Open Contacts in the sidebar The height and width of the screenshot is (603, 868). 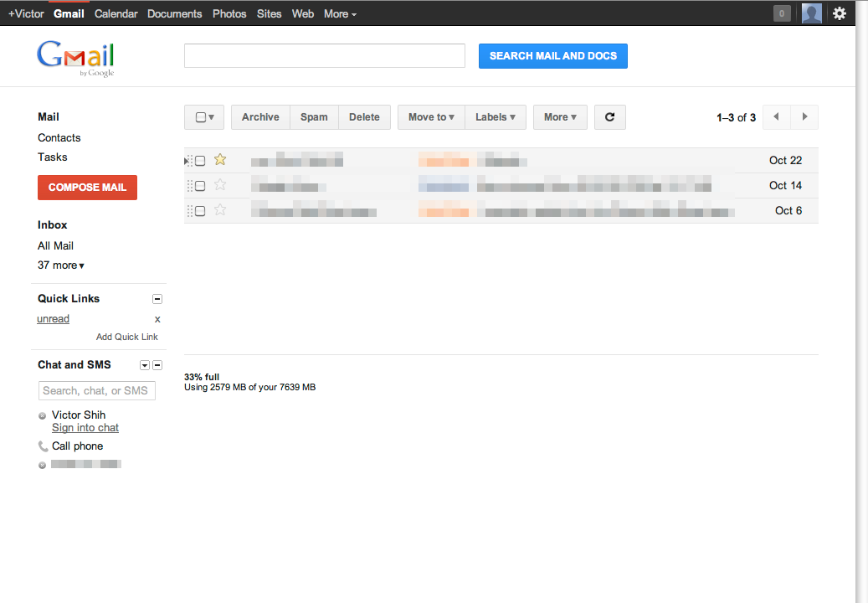coord(59,137)
